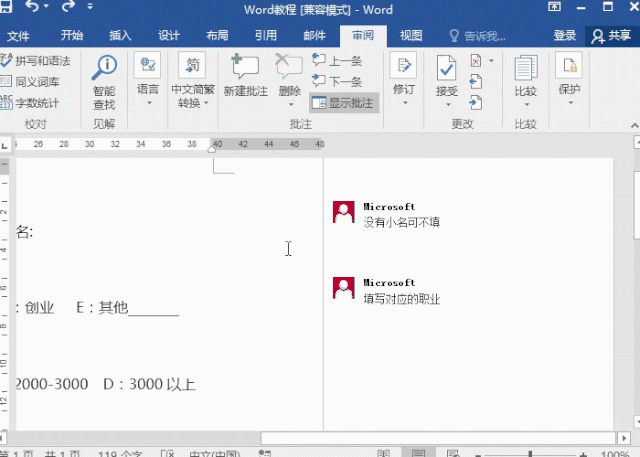The height and width of the screenshot is (457, 640).
Task: Switch to the 邮件 tab
Action: point(314,35)
